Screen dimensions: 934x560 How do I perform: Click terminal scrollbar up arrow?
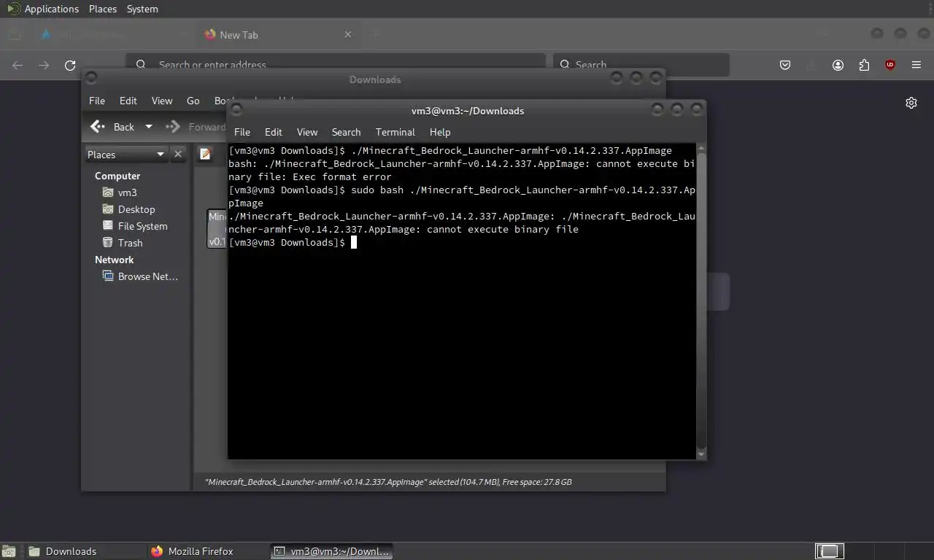point(701,147)
